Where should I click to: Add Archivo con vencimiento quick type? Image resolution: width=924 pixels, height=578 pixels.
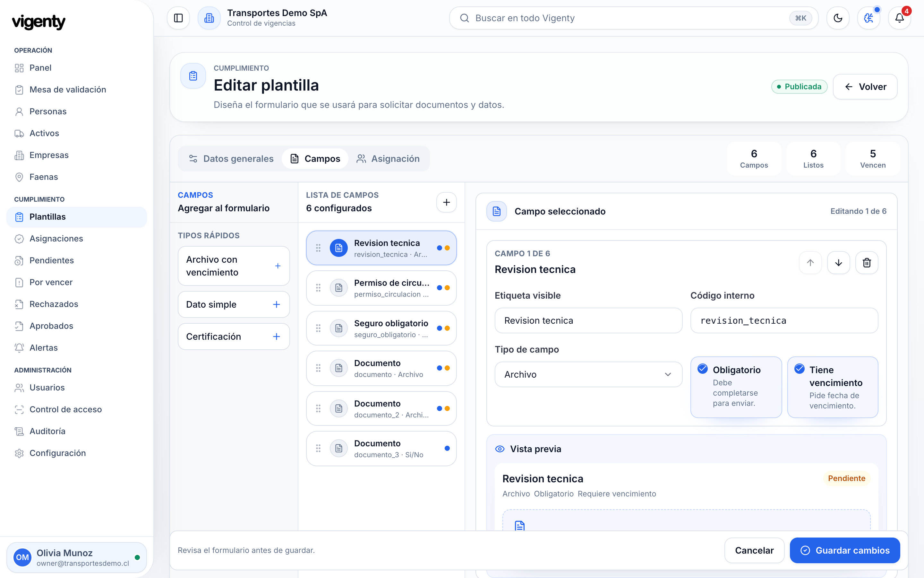tap(234, 266)
